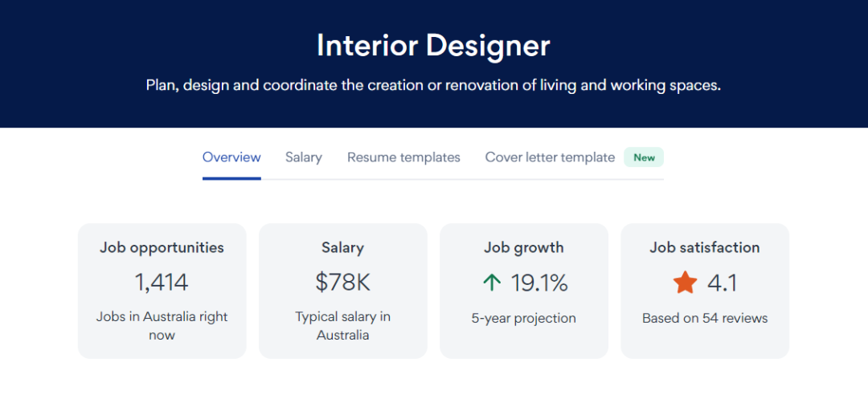Open the Overview tab
The width and height of the screenshot is (868, 395).
[231, 157]
